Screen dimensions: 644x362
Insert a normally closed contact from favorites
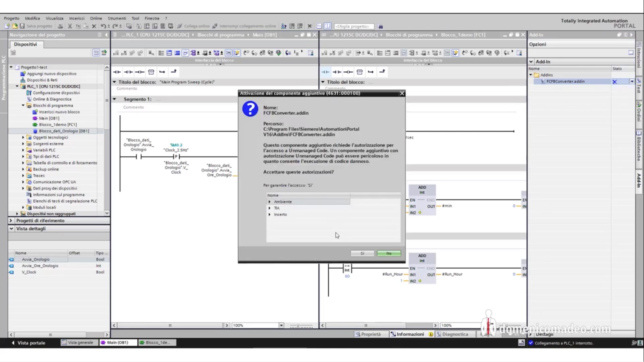(128, 72)
